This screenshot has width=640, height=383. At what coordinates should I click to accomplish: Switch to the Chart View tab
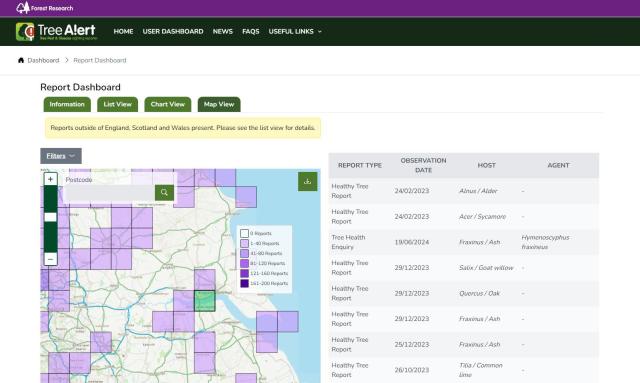click(x=168, y=105)
